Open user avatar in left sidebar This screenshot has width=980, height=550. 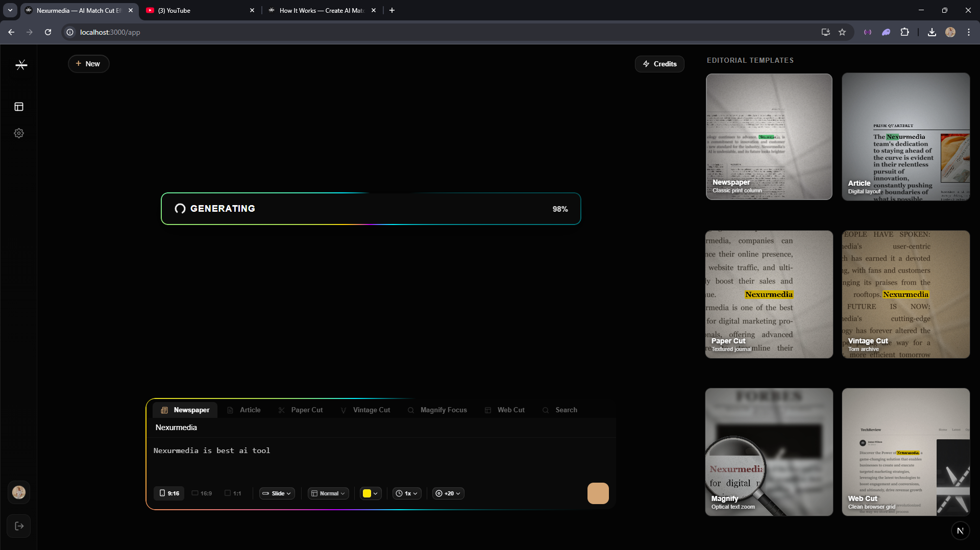click(x=19, y=492)
